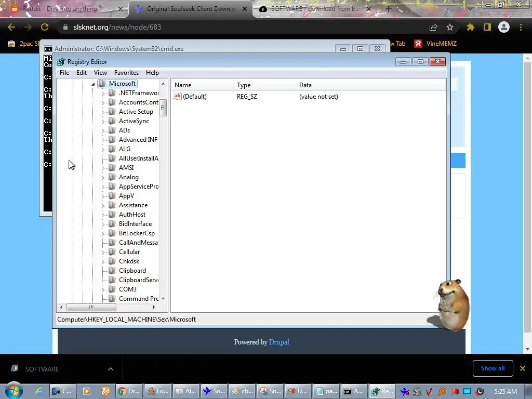
Task: Select the ClipboardServer key
Action: click(x=138, y=280)
